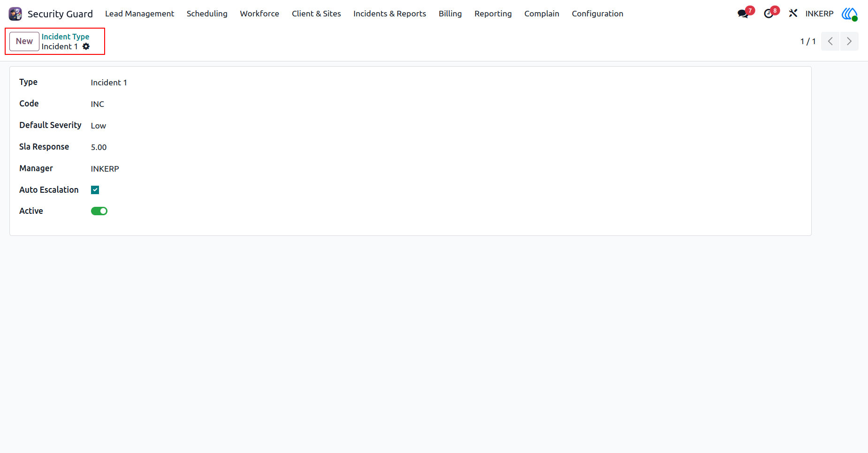Open the debug tools wrench icon
868x453 pixels.
(793, 14)
